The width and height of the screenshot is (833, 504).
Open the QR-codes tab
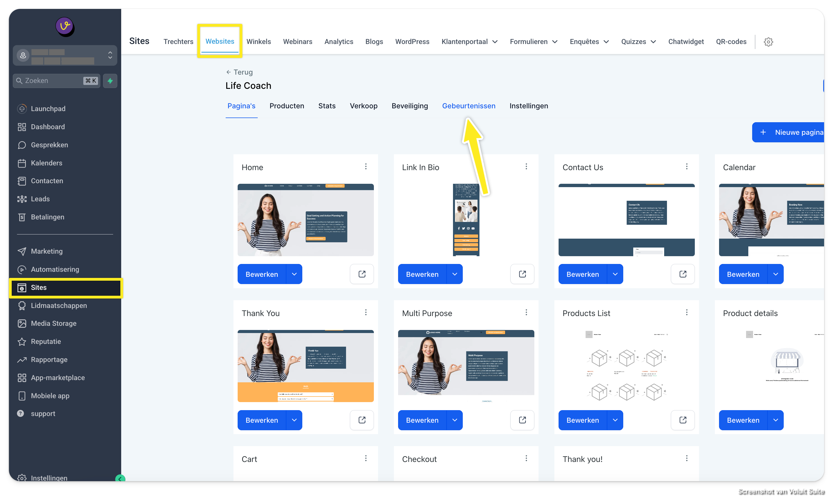click(731, 41)
